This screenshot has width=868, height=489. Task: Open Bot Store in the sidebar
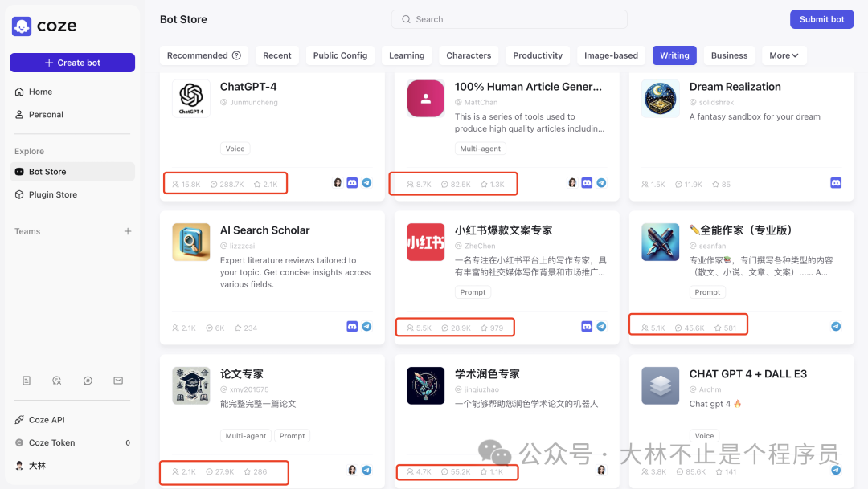72,172
